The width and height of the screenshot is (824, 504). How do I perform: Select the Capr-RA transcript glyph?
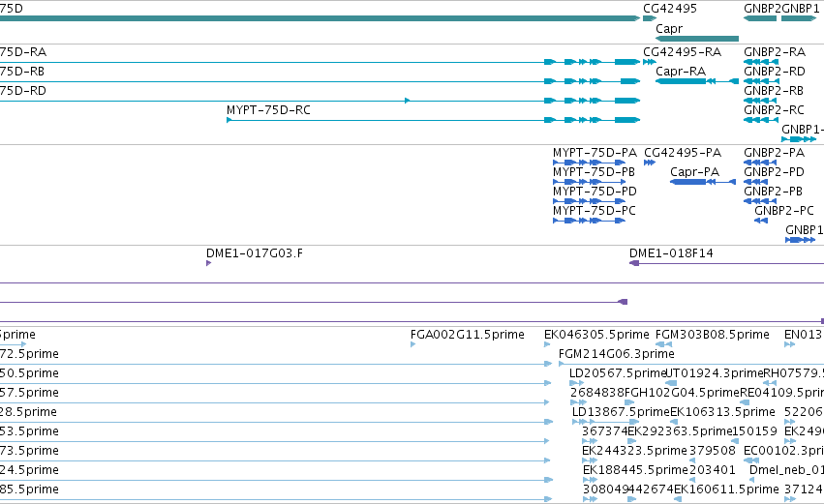click(697, 81)
